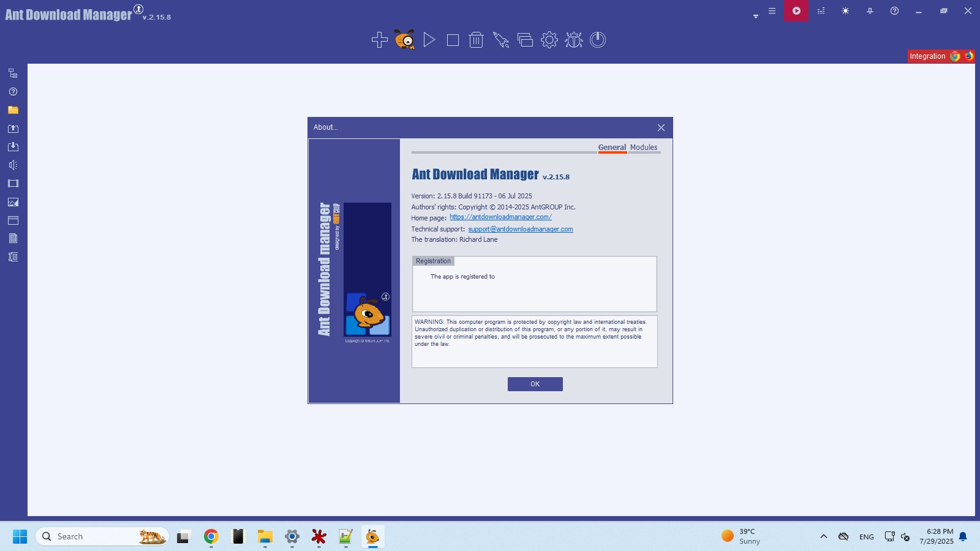Start downloads with the play triangle icon
This screenshot has width=980, height=551.
pyautogui.click(x=429, y=40)
